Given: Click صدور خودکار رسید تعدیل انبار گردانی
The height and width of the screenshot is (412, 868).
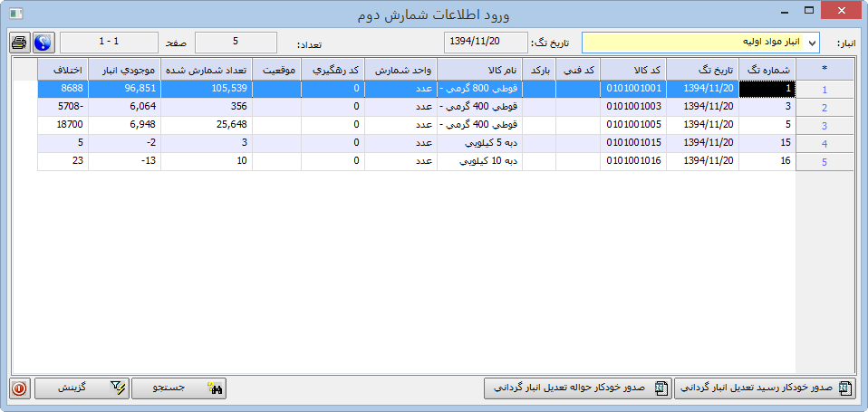Looking at the screenshot, I should (x=764, y=388).
